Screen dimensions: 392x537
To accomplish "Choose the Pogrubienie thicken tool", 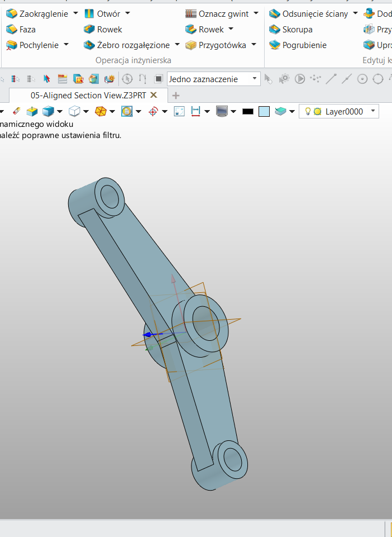I will point(297,45).
